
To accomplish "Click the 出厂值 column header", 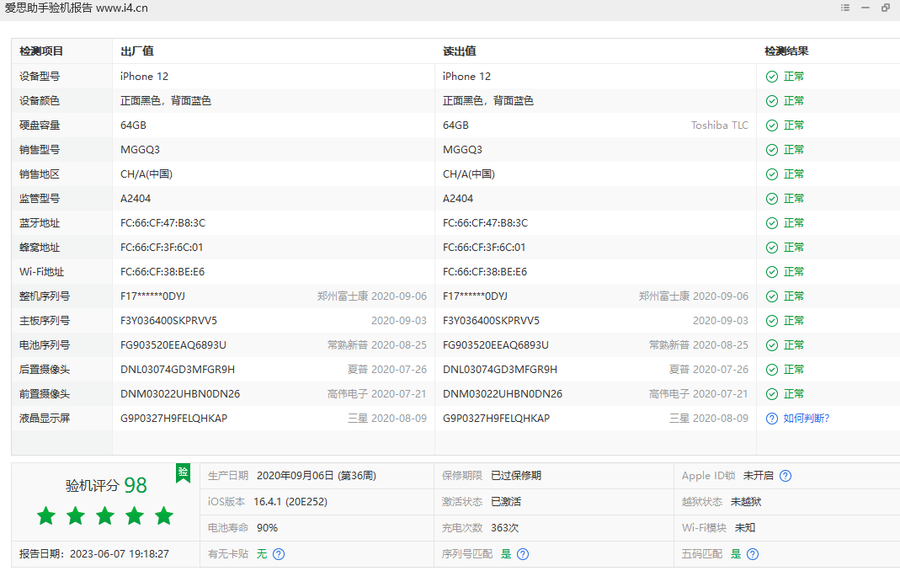I will (x=137, y=51).
